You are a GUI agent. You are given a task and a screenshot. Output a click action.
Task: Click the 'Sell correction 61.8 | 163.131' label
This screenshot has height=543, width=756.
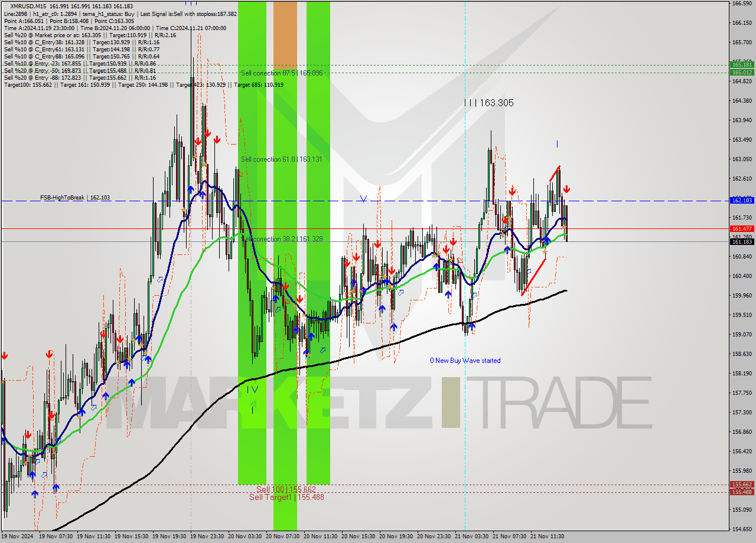(282, 159)
